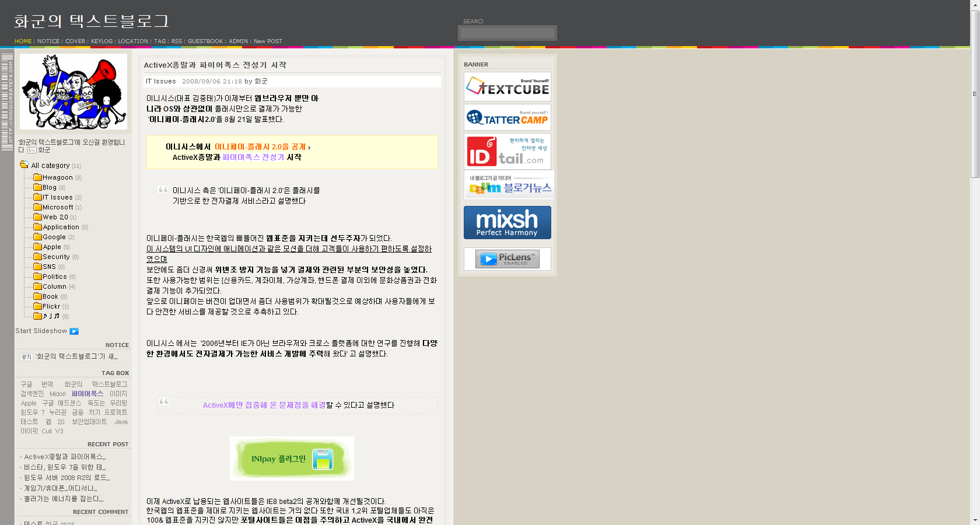Open recent post 윈도우 서버 2008 R2의 로드...
Image resolution: width=980 pixels, height=525 pixels.
pos(66,478)
